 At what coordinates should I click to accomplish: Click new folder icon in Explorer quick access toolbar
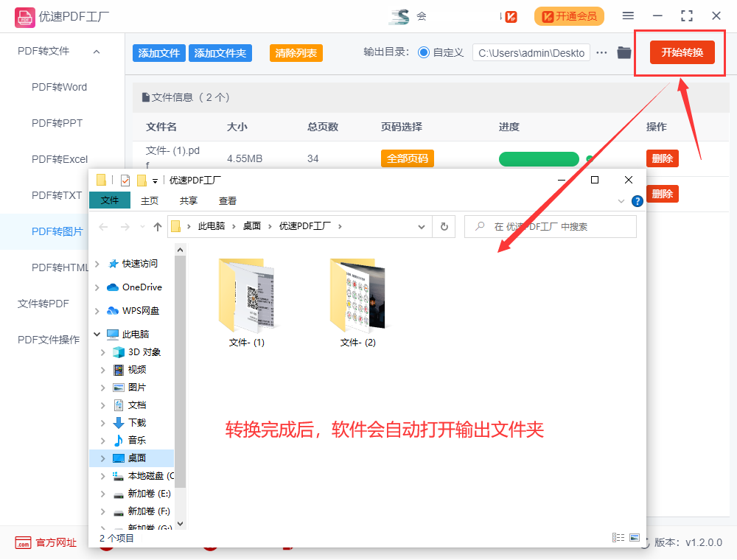(142, 181)
